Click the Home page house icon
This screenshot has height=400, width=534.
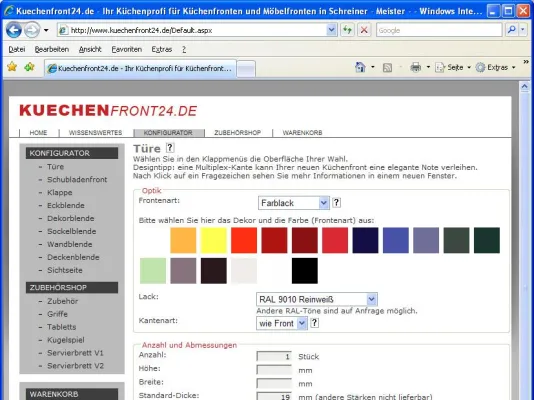pos(360,67)
